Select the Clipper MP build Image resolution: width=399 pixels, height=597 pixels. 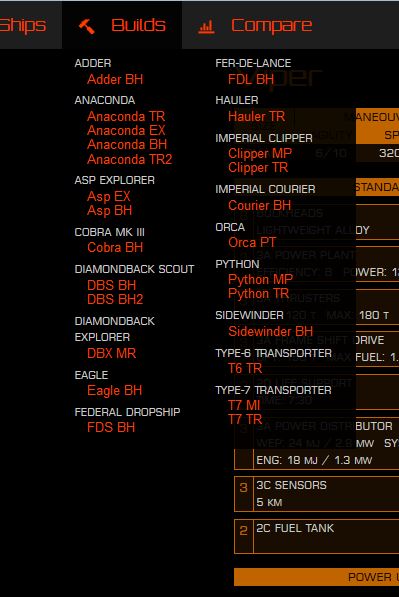click(260, 153)
